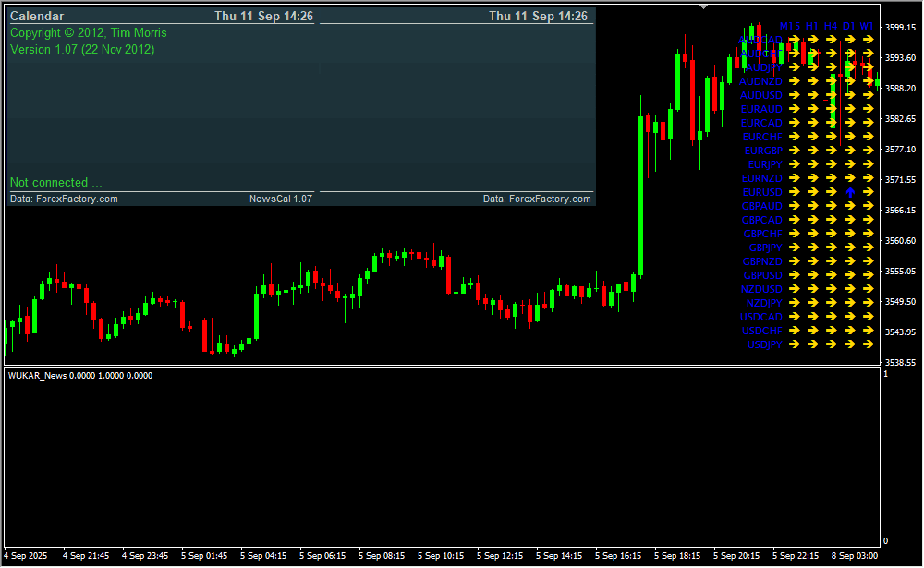Click the GBPAUD pair label
Image resolution: width=924 pixels, height=568 pixels.
tap(761, 206)
